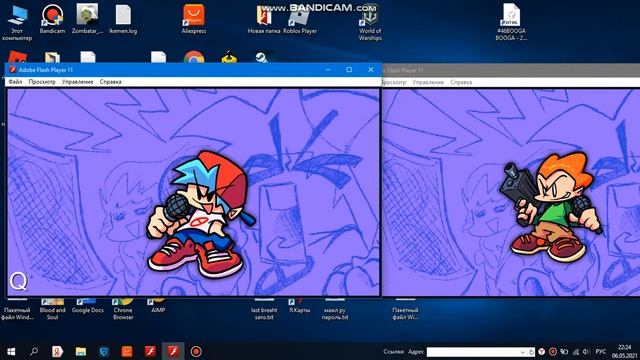
Task: Launch the Roblox Player shortcut
Action: coord(300,20)
